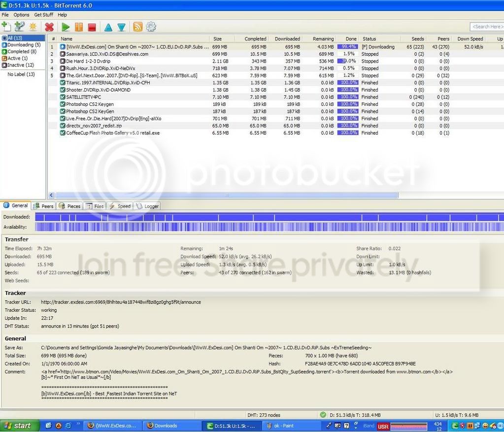Click the Add Torrent from URL icon

coord(20,27)
